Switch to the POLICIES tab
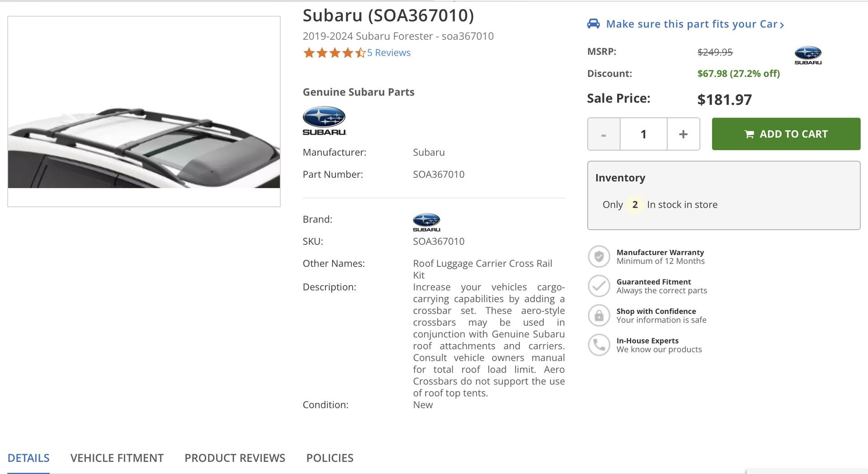The width and height of the screenshot is (868, 474). pos(330,458)
